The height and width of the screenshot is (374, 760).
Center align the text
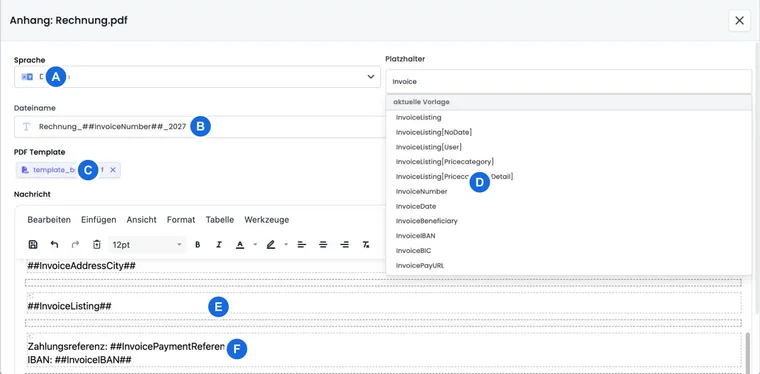pos(323,245)
